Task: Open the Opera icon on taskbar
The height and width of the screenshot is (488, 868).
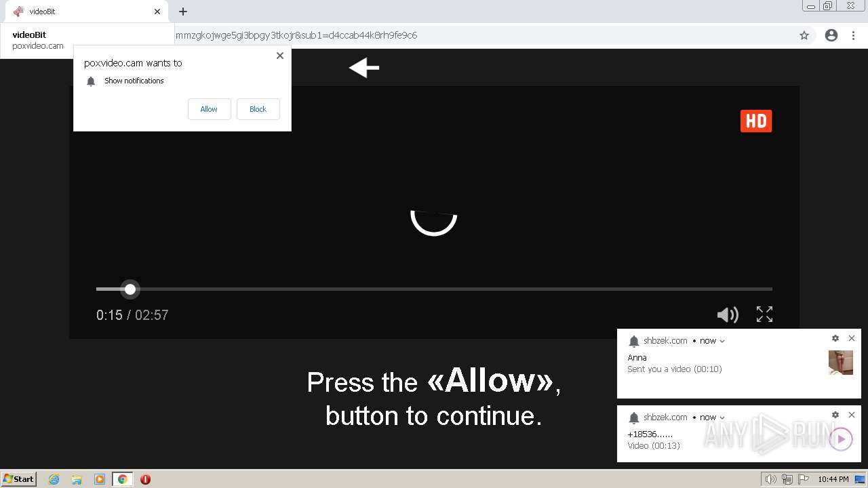Action: (145, 479)
